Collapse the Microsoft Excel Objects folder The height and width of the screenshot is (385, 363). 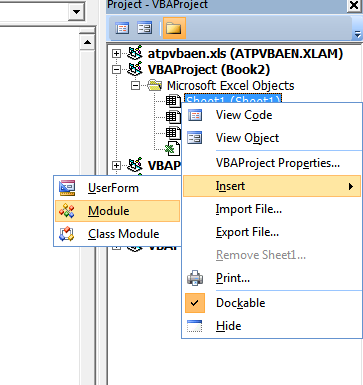pyautogui.click(x=135, y=86)
